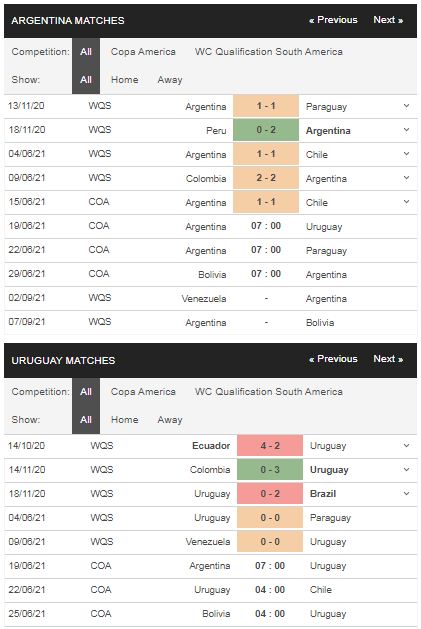
Task: Open the Peru 0-2 Argentina score
Action: 266,130
